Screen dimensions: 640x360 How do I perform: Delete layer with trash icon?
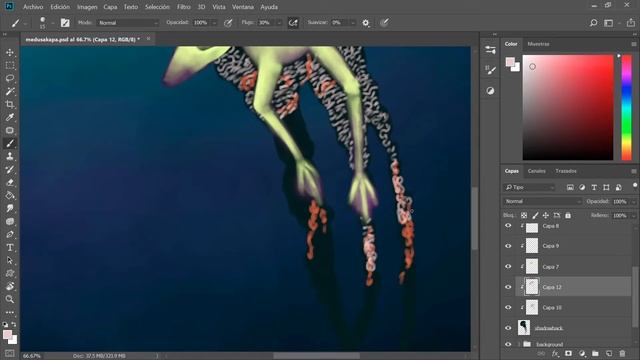point(622,353)
